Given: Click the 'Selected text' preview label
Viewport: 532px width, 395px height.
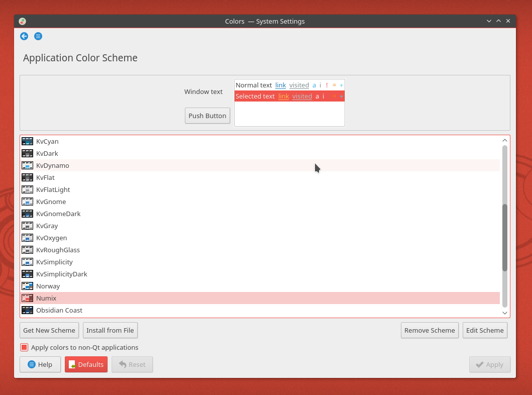Looking at the screenshot, I should point(255,96).
